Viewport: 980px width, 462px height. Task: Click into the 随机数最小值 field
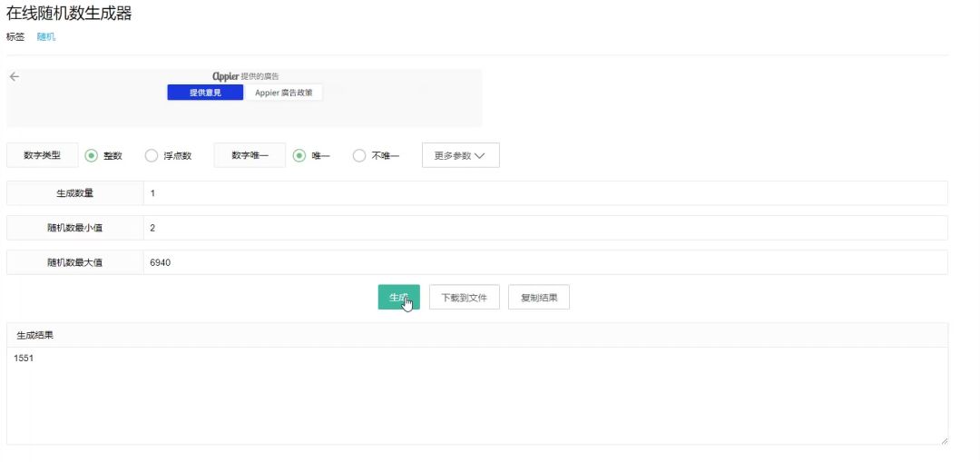[544, 228]
